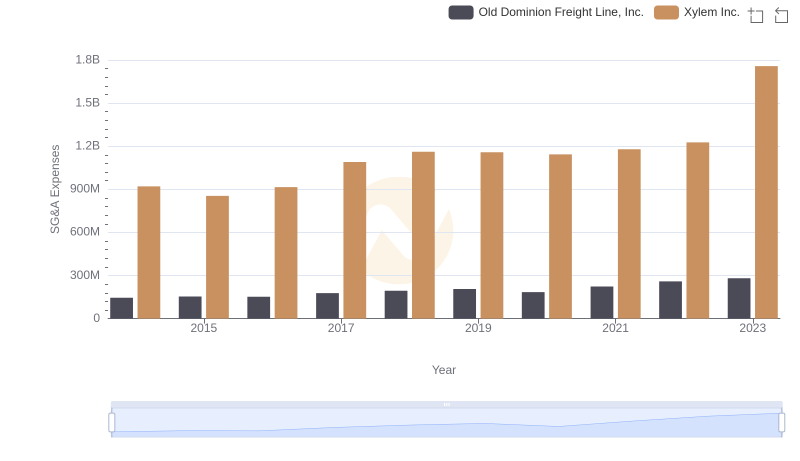Click the SG&A Expenses axis title

coord(55,189)
